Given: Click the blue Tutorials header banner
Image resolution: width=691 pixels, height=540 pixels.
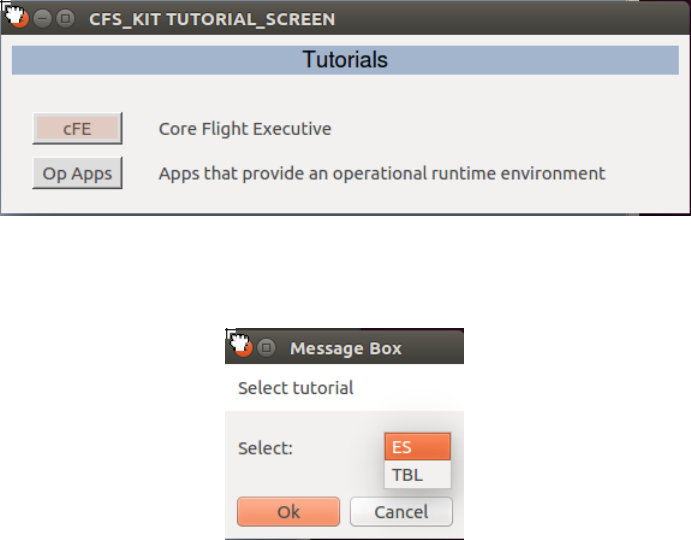Looking at the screenshot, I should (x=345, y=60).
